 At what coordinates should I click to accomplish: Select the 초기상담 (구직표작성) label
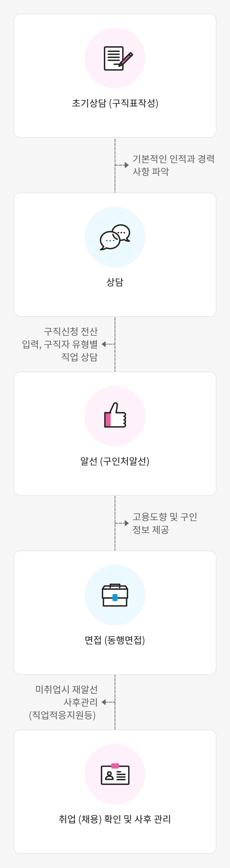coord(115,103)
